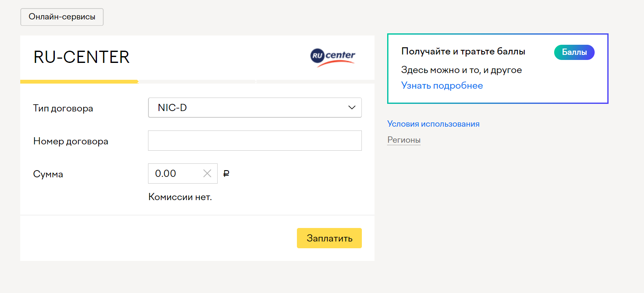Click the RU center logo

click(333, 57)
